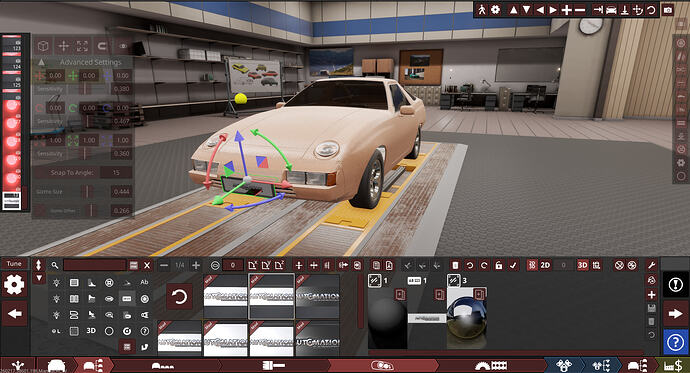This screenshot has height=373, width=690.
Task: Open the large settings gear button
Action: 14,285
